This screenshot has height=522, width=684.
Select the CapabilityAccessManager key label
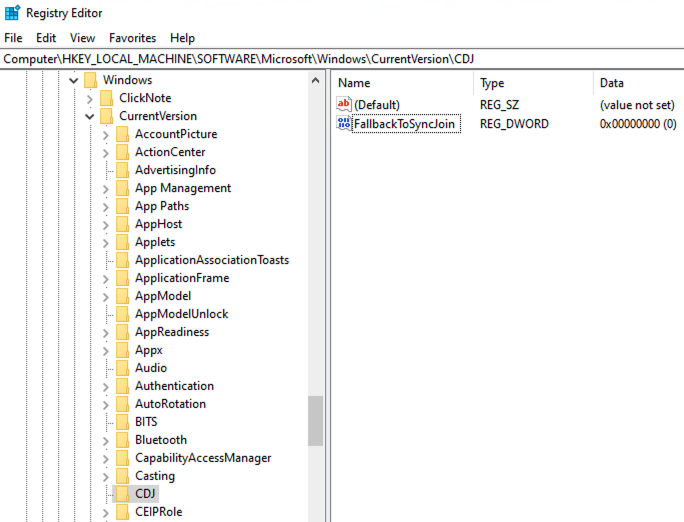click(x=203, y=458)
